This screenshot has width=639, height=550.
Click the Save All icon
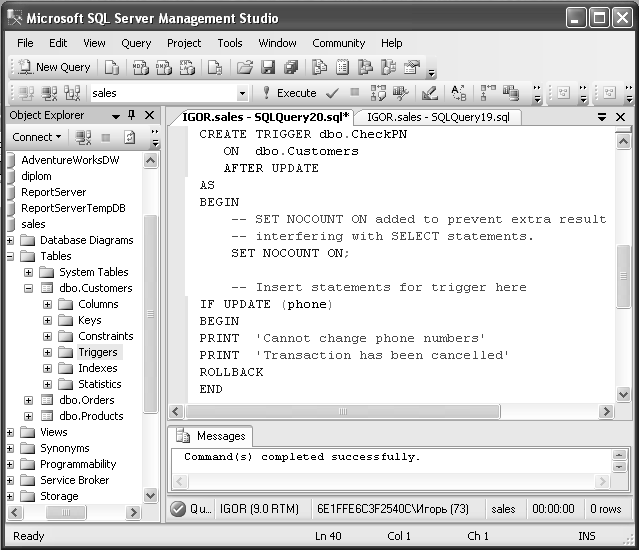click(291, 67)
